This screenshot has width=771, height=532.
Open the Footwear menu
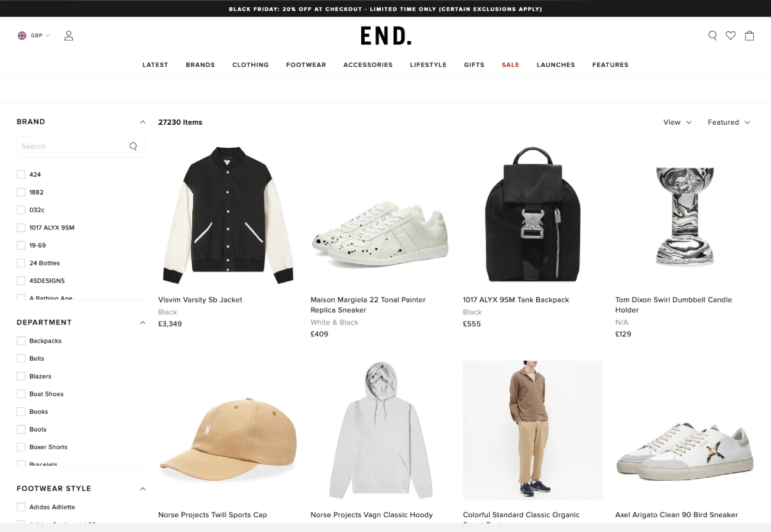click(x=306, y=65)
